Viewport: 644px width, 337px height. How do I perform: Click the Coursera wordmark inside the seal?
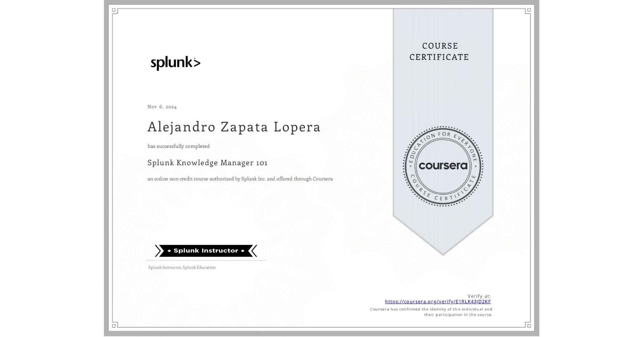(443, 166)
